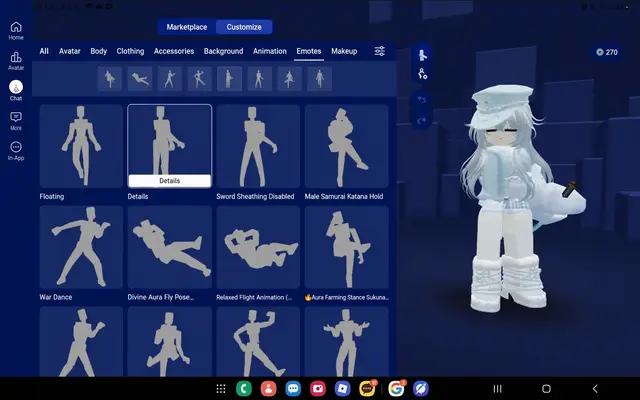Select the sixth equipped emote slot
Screen dimensions: 640x400
pos(259,79)
